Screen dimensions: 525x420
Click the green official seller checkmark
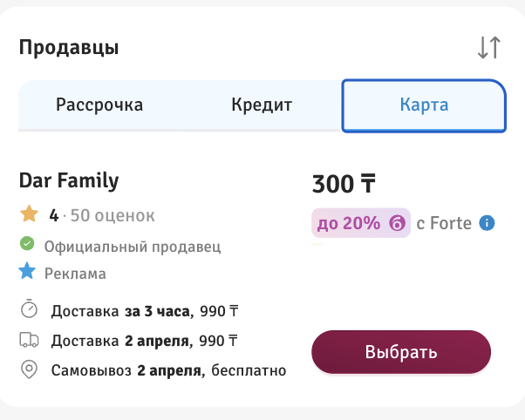27,246
